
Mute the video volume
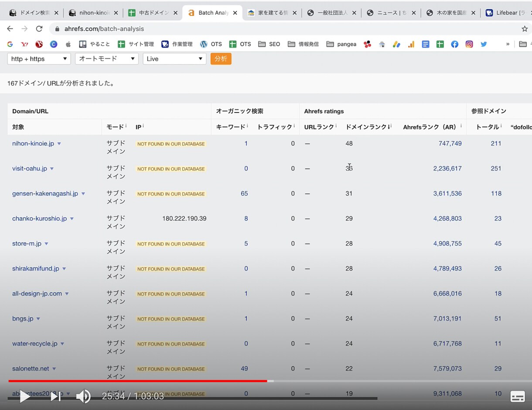(x=83, y=396)
